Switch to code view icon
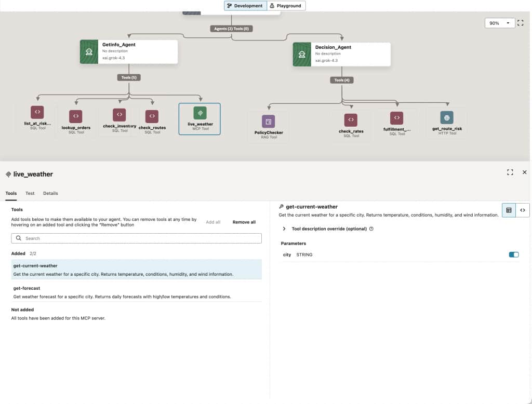 (x=523, y=210)
